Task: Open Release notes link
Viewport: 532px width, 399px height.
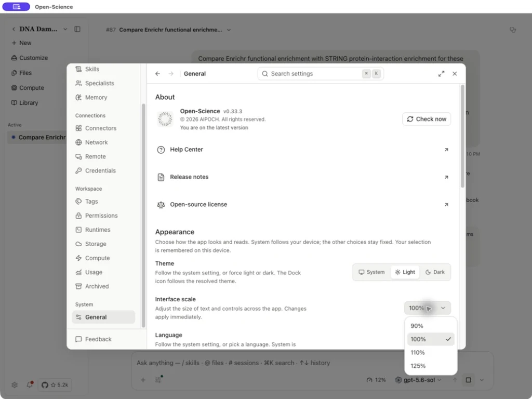Action: click(303, 177)
